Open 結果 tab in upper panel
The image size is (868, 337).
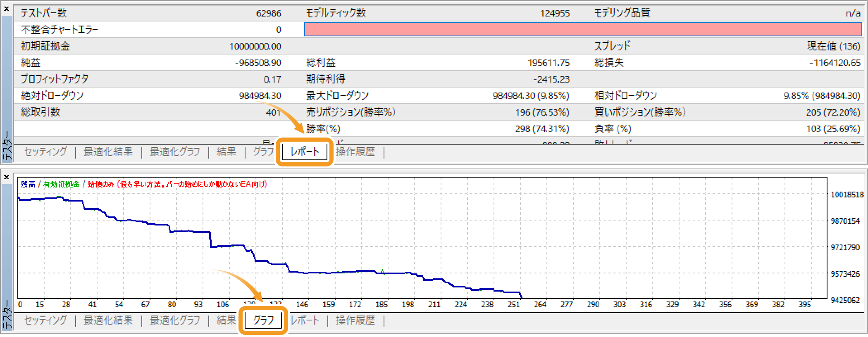point(227,152)
